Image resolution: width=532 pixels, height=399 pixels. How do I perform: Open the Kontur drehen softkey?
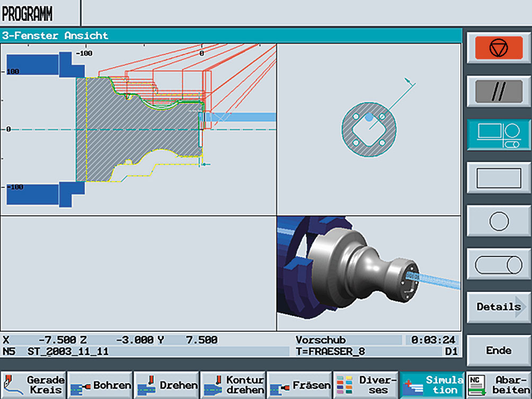pyautogui.click(x=233, y=385)
